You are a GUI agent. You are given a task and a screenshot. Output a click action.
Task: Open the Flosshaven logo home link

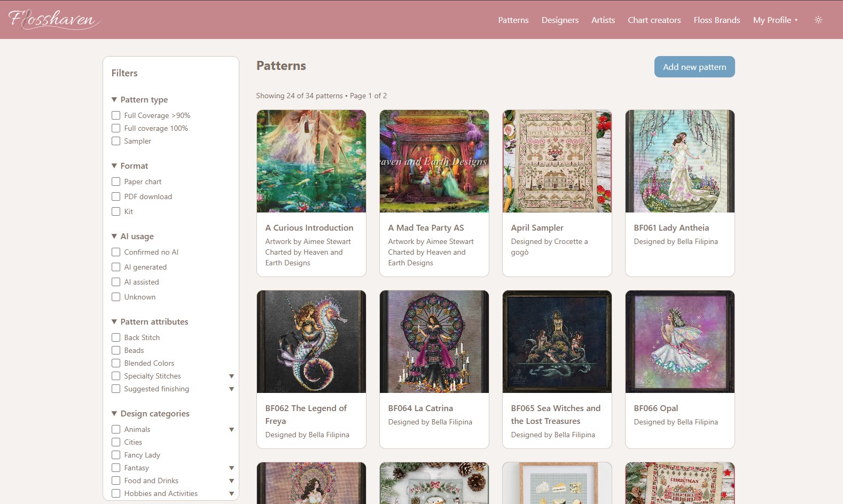54,20
